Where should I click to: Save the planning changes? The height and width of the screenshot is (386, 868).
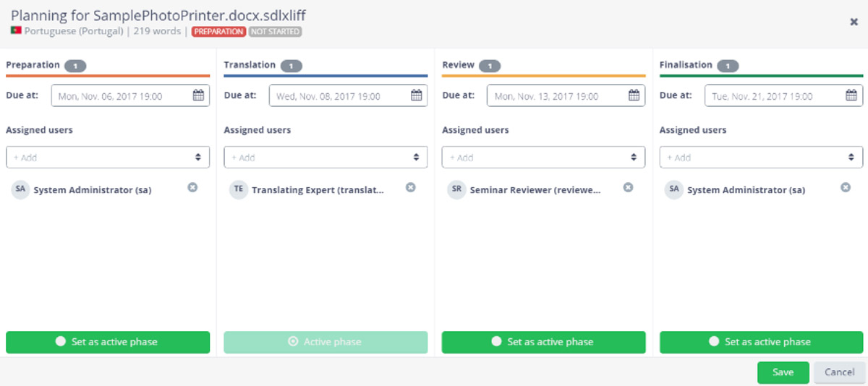tap(783, 372)
